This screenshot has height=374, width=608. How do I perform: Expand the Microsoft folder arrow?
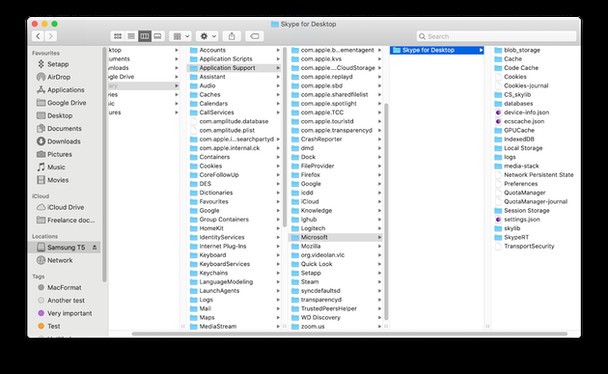click(x=379, y=237)
